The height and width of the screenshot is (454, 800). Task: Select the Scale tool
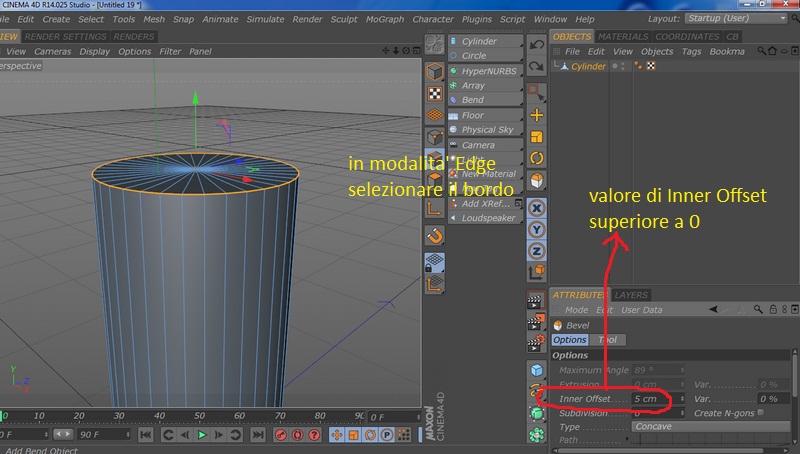(x=537, y=137)
